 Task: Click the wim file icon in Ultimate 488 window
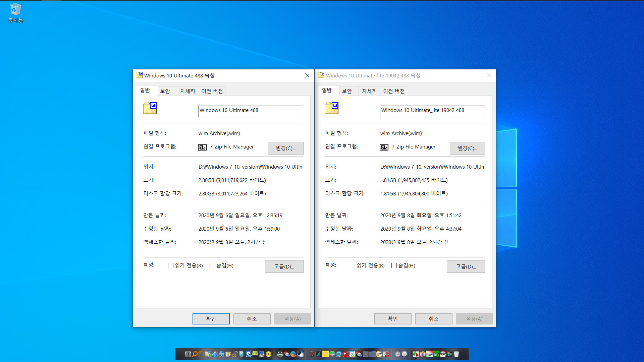[x=150, y=108]
